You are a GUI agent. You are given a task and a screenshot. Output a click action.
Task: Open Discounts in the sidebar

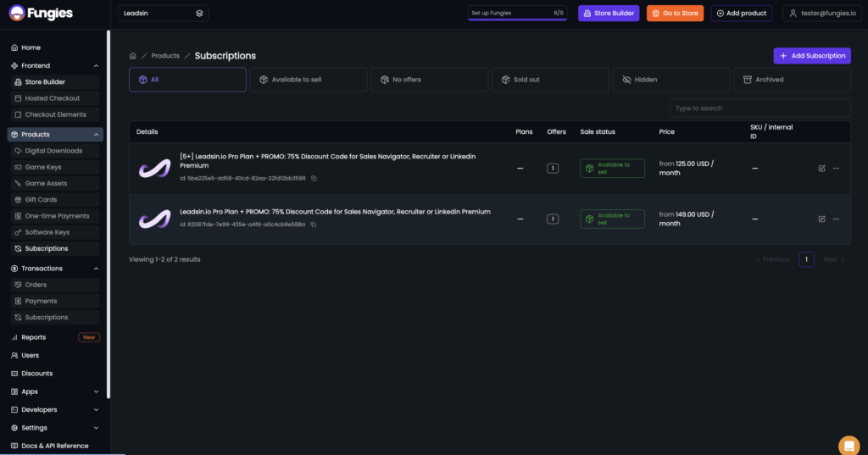click(36, 374)
